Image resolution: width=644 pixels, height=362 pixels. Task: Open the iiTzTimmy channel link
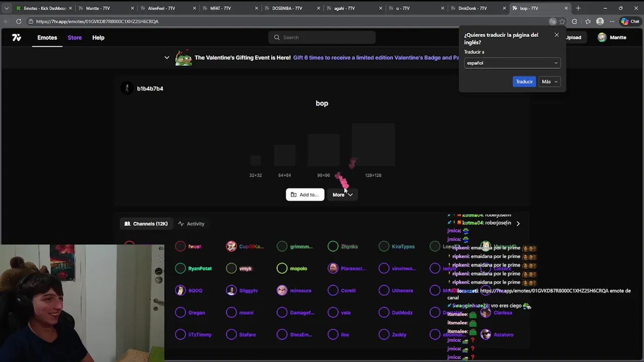pyautogui.click(x=200, y=335)
